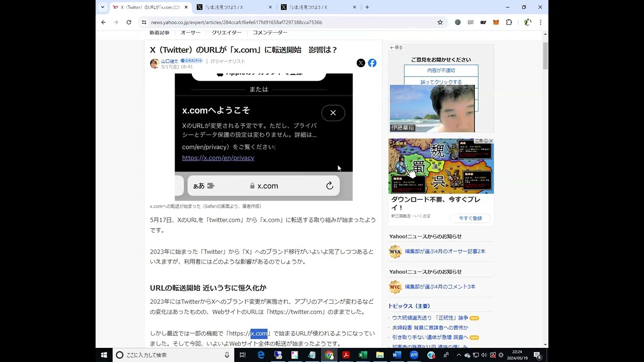Screen dimensions: 644x362
Task: Open the クリエイター navigation tab
Action: (x=226, y=33)
